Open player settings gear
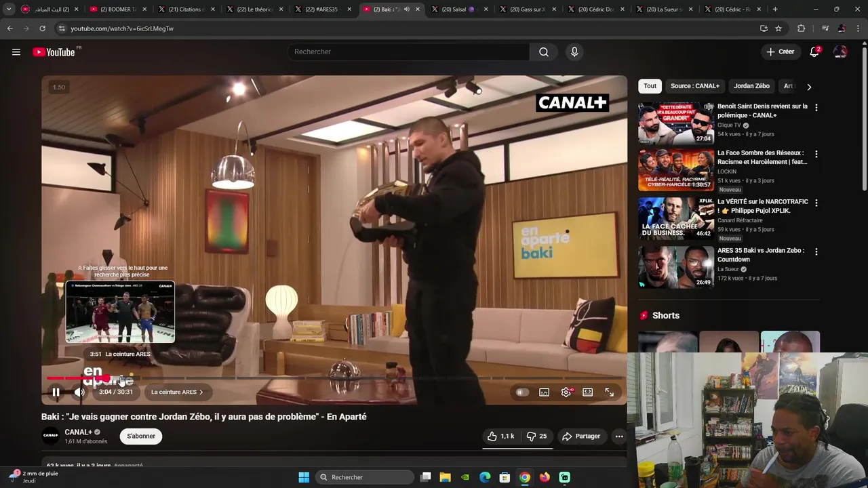 tap(566, 392)
